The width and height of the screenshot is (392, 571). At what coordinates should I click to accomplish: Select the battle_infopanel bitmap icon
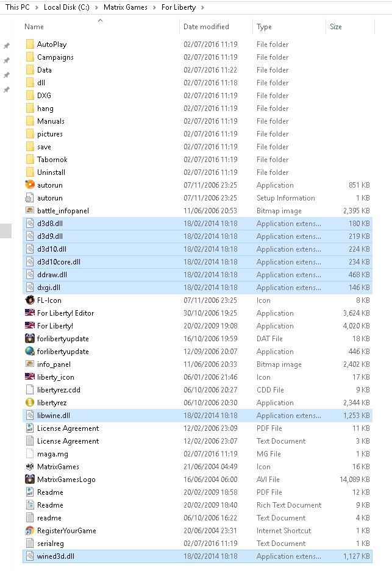click(30, 210)
